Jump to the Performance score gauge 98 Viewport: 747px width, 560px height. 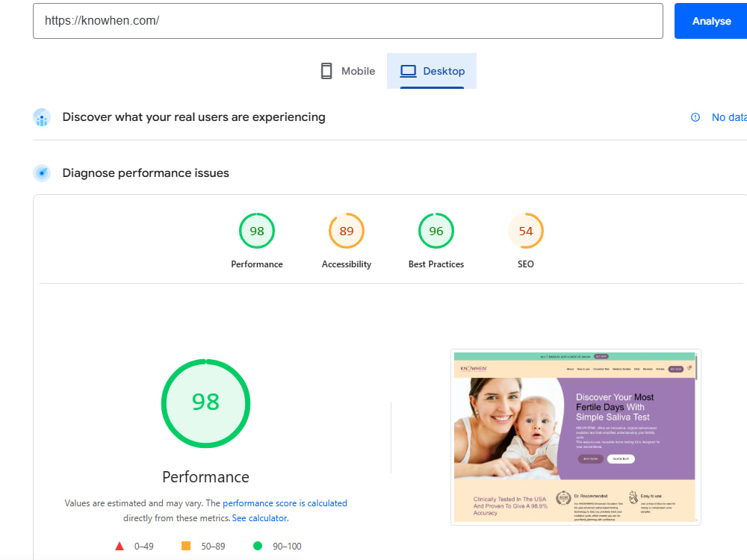257,231
